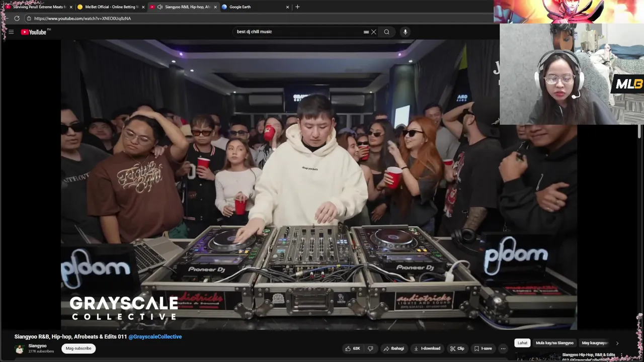The width and height of the screenshot is (644, 362).
Task: Select the Siangyoo R&B, Hip-hop tab
Action: pos(184,7)
